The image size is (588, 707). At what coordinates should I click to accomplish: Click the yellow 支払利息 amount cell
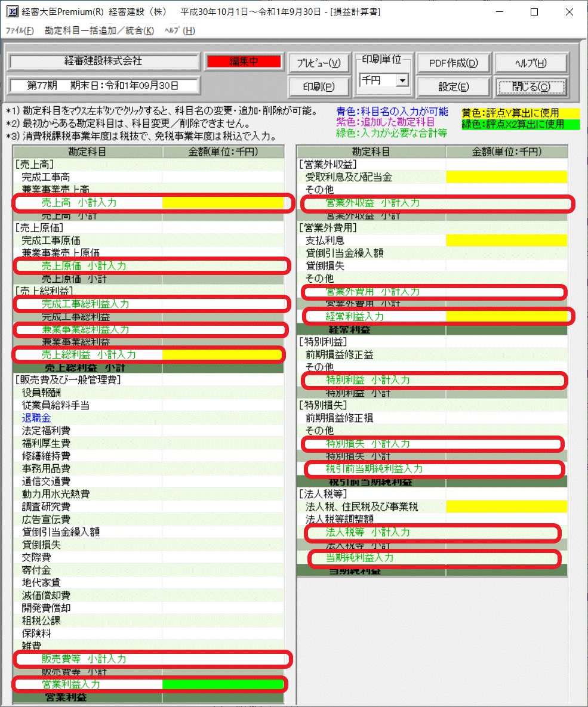(506, 240)
